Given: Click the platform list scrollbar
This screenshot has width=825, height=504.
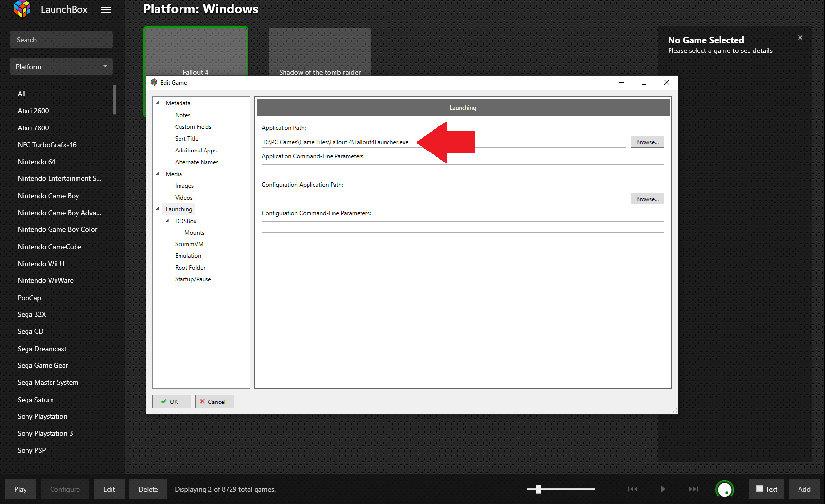Looking at the screenshot, I should point(115,100).
